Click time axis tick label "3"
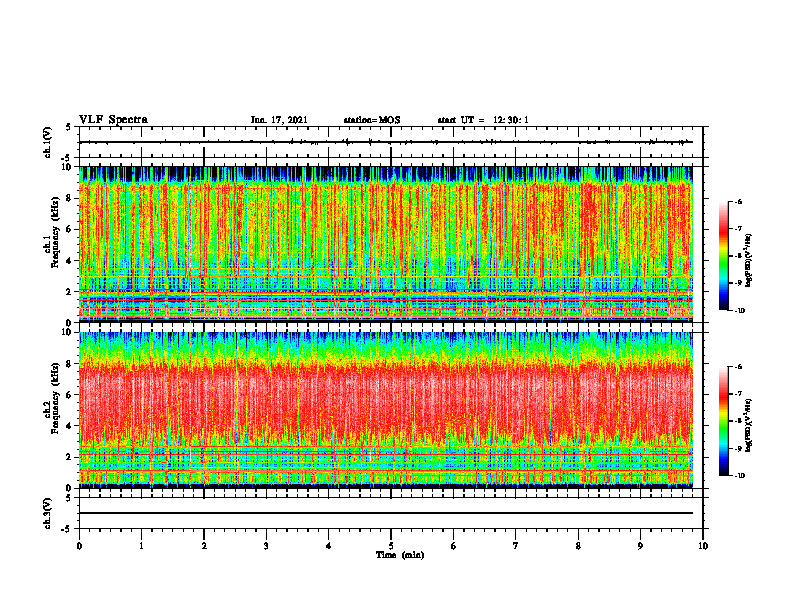 [x=266, y=546]
